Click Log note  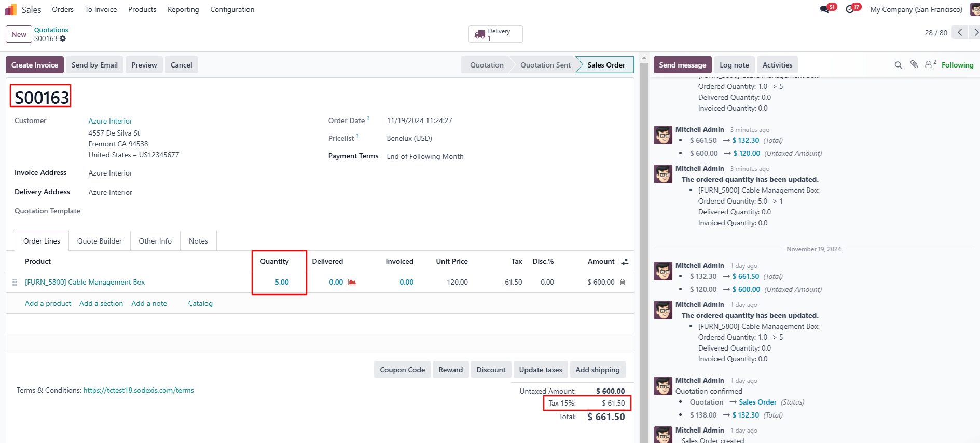click(x=734, y=65)
